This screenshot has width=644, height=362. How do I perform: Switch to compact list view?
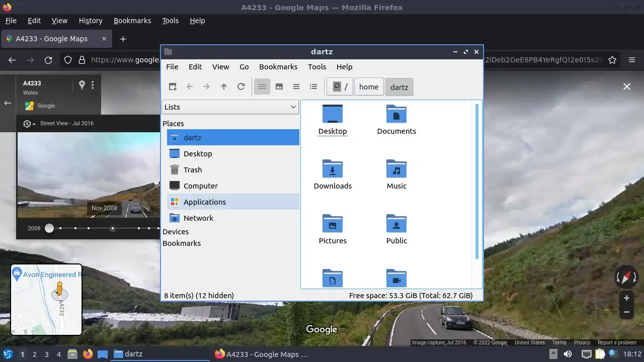(296, 86)
